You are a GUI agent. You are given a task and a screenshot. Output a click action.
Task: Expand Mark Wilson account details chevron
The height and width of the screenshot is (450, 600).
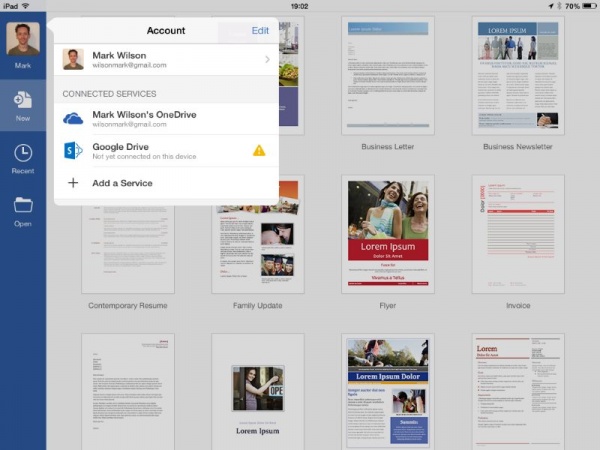click(x=267, y=60)
